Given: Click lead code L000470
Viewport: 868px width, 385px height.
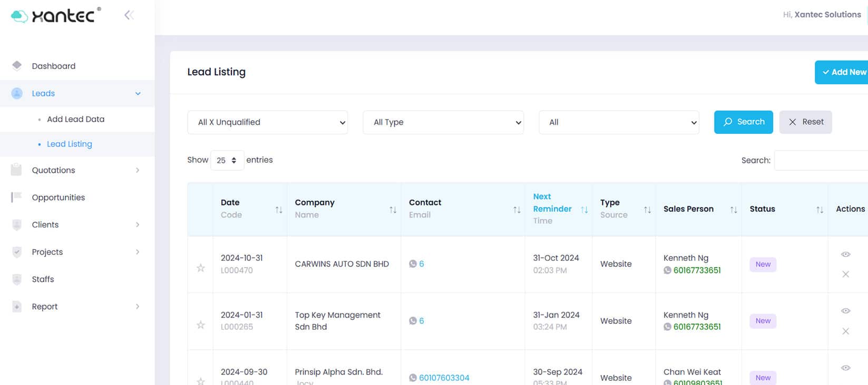Looking at the screenshot, I should (237, 270).
